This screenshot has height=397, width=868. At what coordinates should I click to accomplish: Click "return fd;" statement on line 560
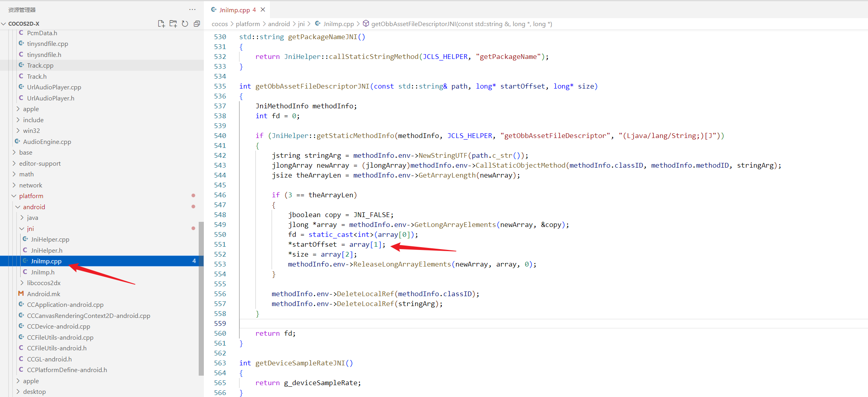coord(275,333)
